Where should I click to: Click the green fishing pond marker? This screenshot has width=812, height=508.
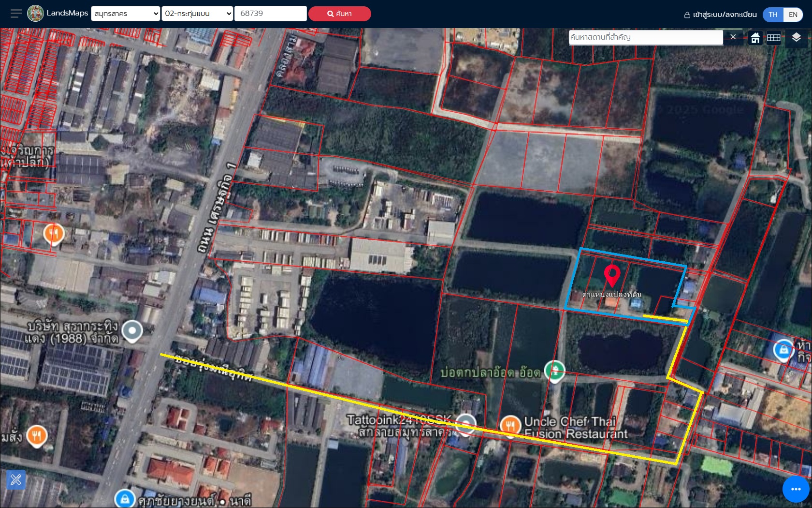click(554, 371)
